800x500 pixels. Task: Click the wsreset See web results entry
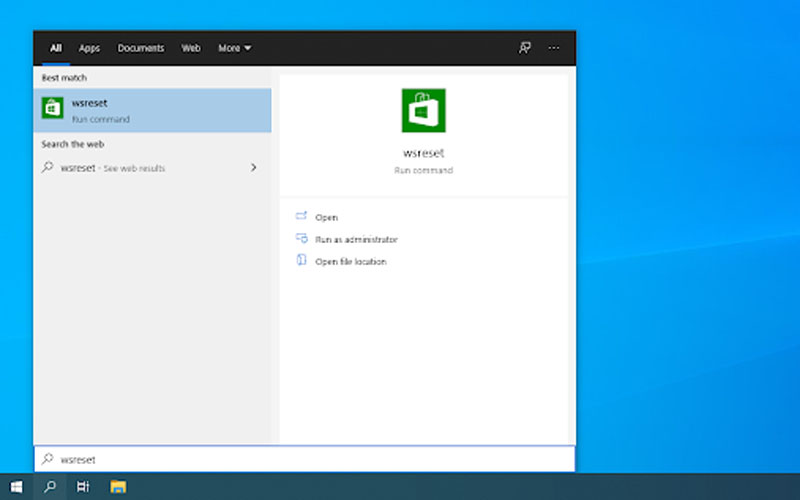pos(112,168)
